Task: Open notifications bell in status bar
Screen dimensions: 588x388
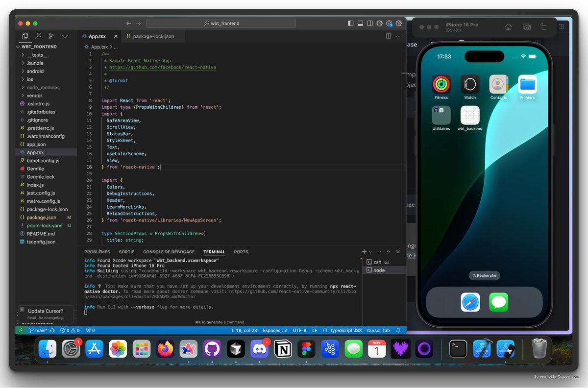Action: pyautogui.click(x=398, y=330)
